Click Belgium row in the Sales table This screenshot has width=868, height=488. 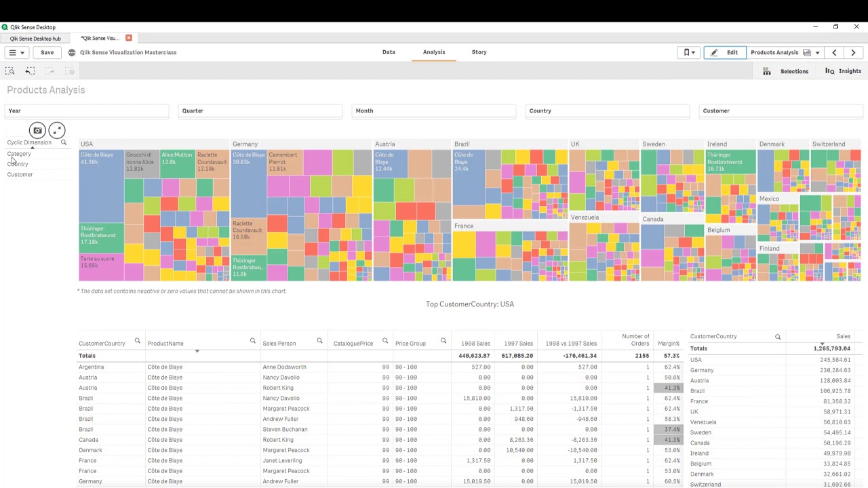[770, 464]
